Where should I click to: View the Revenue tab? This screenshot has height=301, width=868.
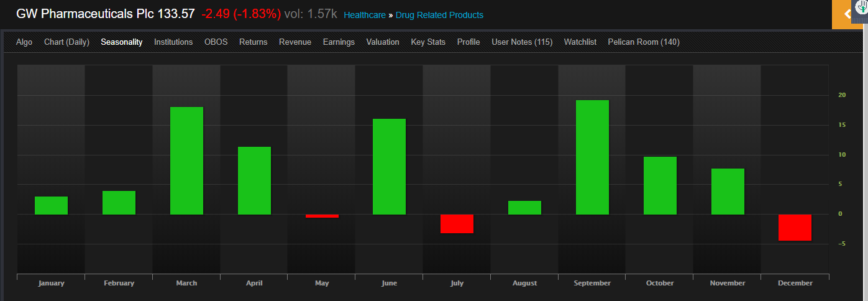click(295, 42)
